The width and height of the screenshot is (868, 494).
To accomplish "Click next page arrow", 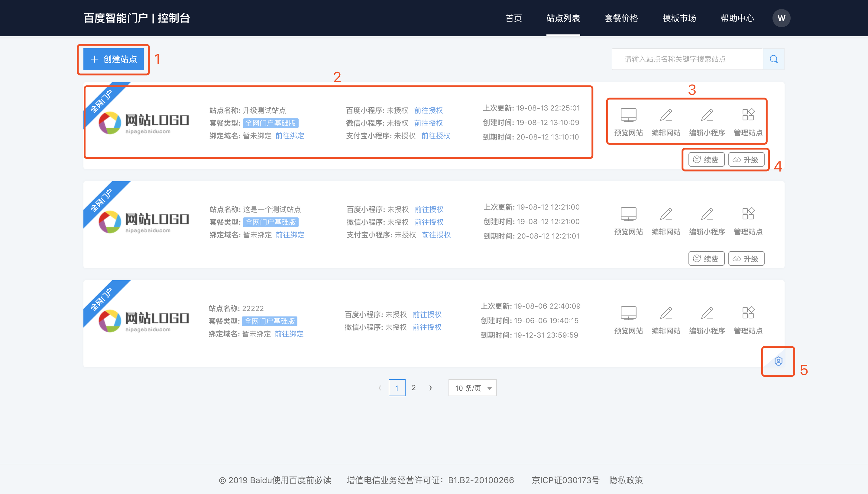I will (x=430, y=388).
